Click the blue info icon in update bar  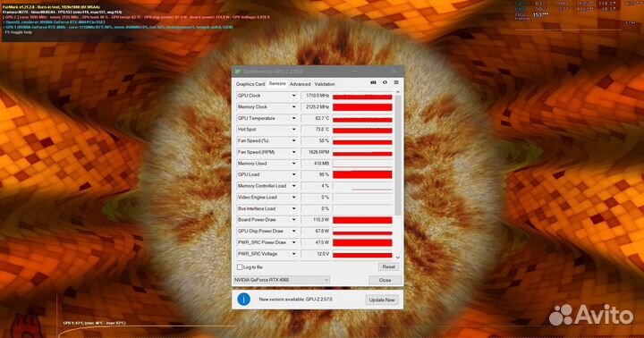(243, 300)
